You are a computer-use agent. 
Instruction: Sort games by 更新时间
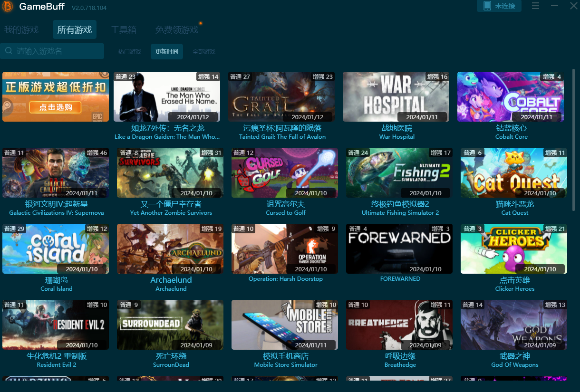pos(167,51)
